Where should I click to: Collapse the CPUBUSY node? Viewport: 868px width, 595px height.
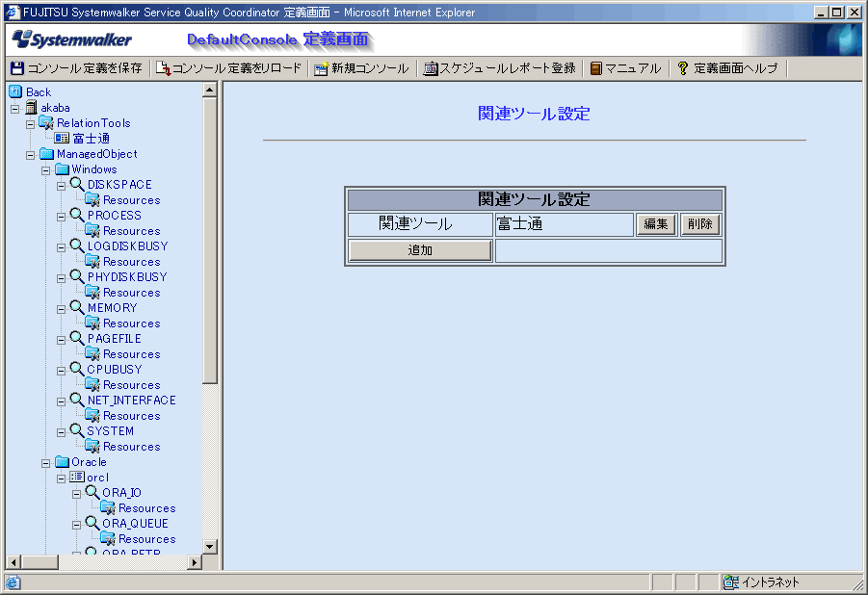[x=62, y=371]
